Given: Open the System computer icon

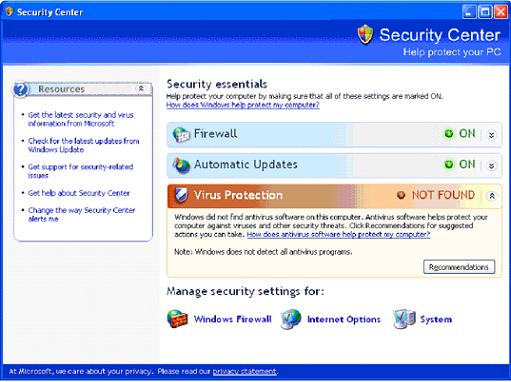Looking at the screenshot, I should coord(404,319).
